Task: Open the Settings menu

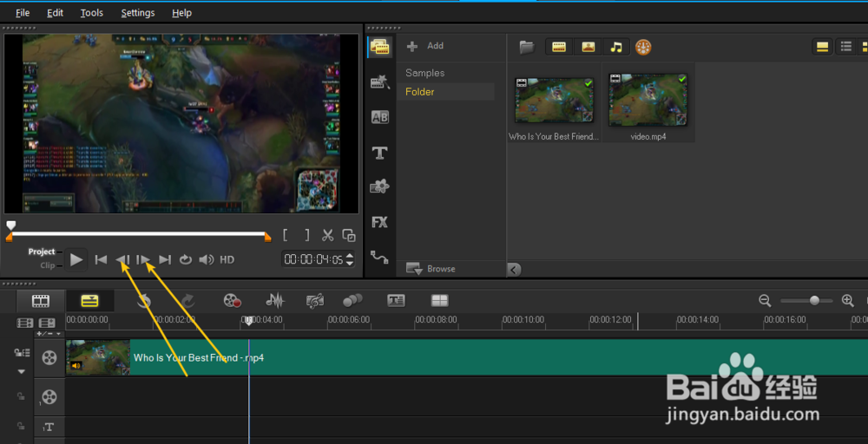Action: [138, 13]
